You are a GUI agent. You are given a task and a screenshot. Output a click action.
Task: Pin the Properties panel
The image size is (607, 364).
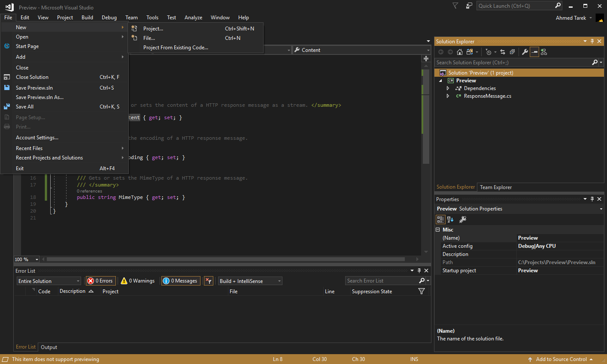click(x=592, y=199)
